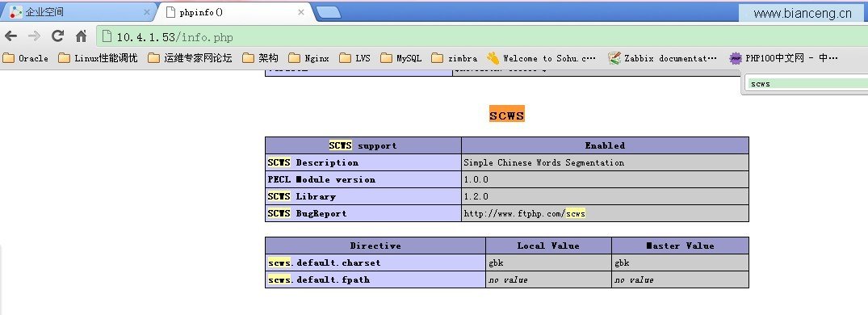Click Simple Chinese Words Segmentation text
The width and height of the screenshot is (868, 315).
pyautogui.click(x=543, y=163)
